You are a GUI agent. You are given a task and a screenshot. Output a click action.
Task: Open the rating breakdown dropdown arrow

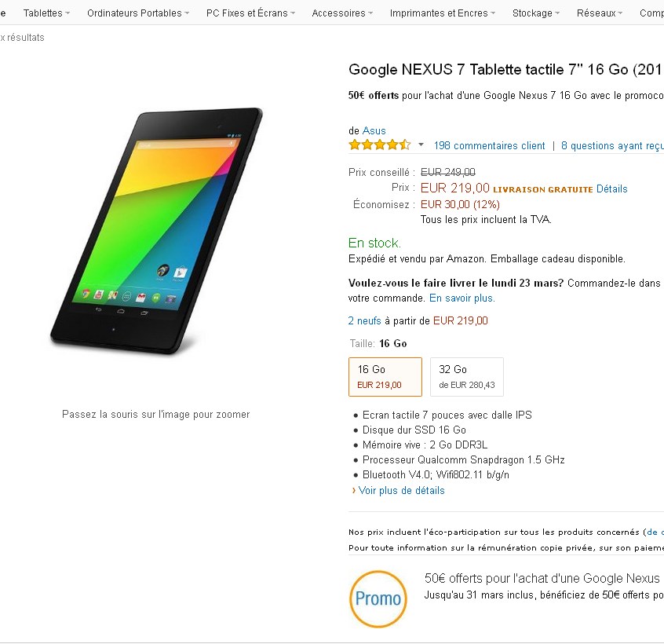click(x=421, y=145)
